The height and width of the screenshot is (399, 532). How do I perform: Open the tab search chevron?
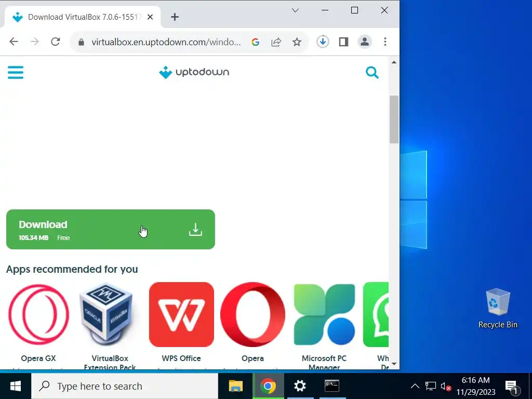(295, 10)
